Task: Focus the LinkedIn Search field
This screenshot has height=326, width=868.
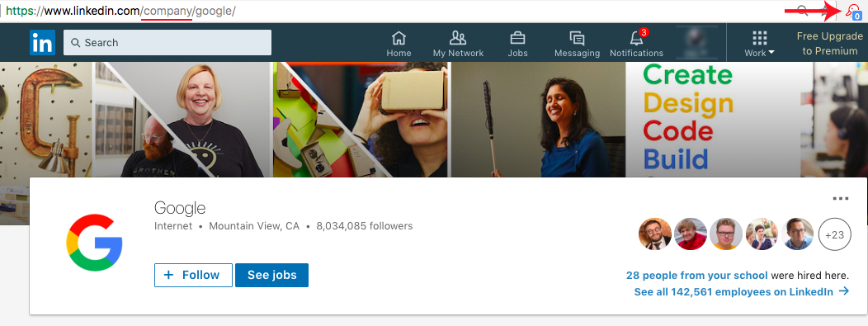Action: [x=167, y=43]
